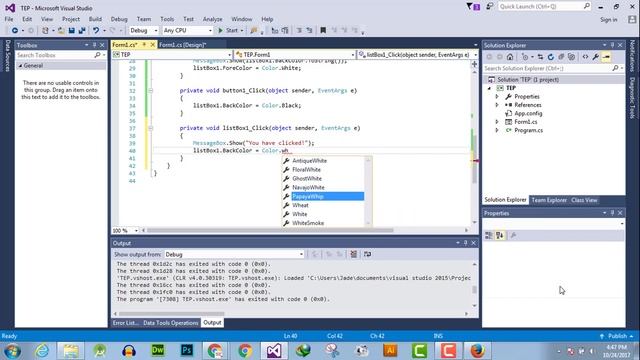Click the Navigate Backward toolbar icon

coord(15,31)
